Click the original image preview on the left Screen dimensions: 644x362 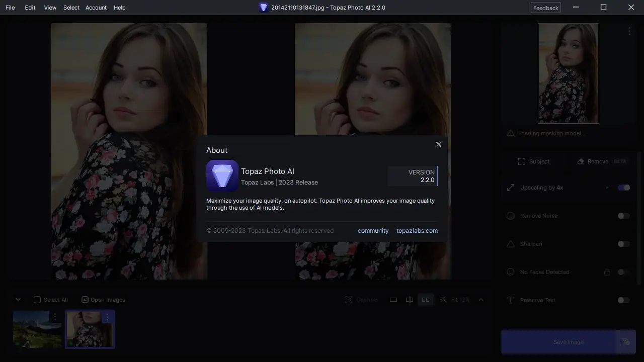129,151
